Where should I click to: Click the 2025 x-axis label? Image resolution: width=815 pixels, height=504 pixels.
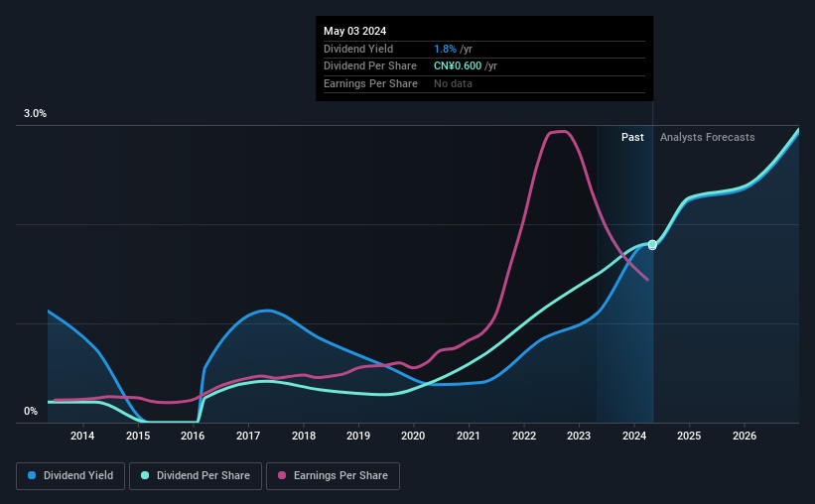click(x=689, y=436)
